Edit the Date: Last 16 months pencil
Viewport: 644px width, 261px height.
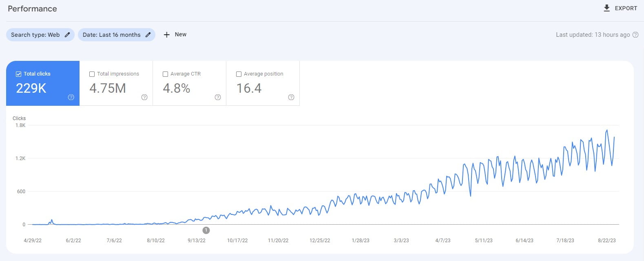pos(148,35)
